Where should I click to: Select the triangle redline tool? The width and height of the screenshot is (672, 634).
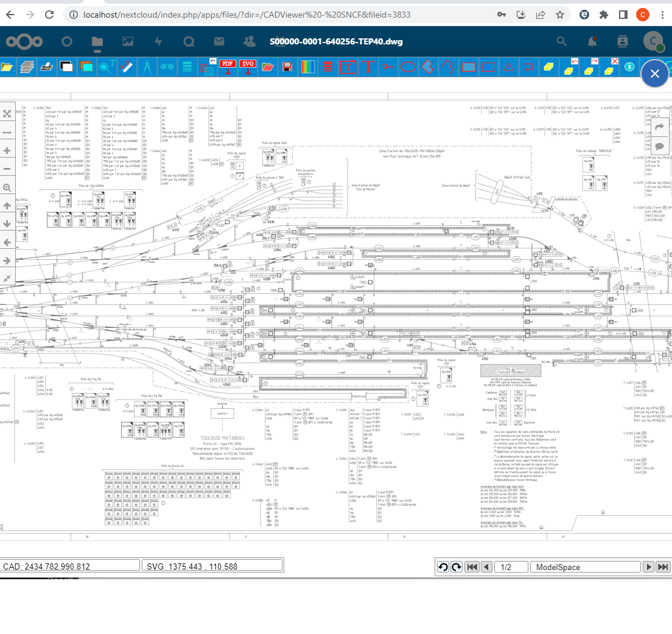509,68
